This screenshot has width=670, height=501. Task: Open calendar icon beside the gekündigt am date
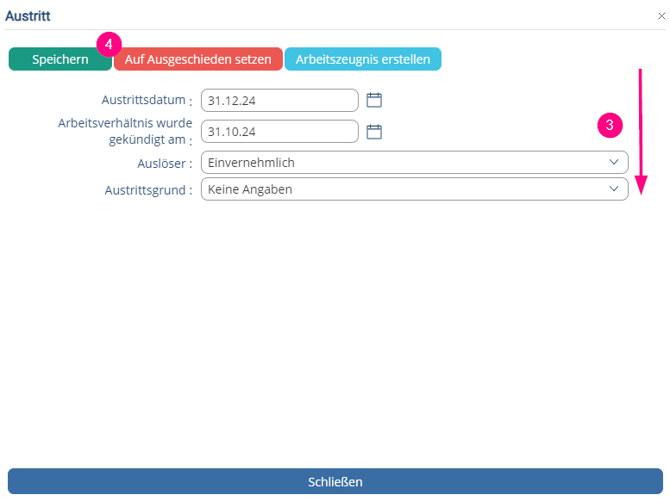374,131
